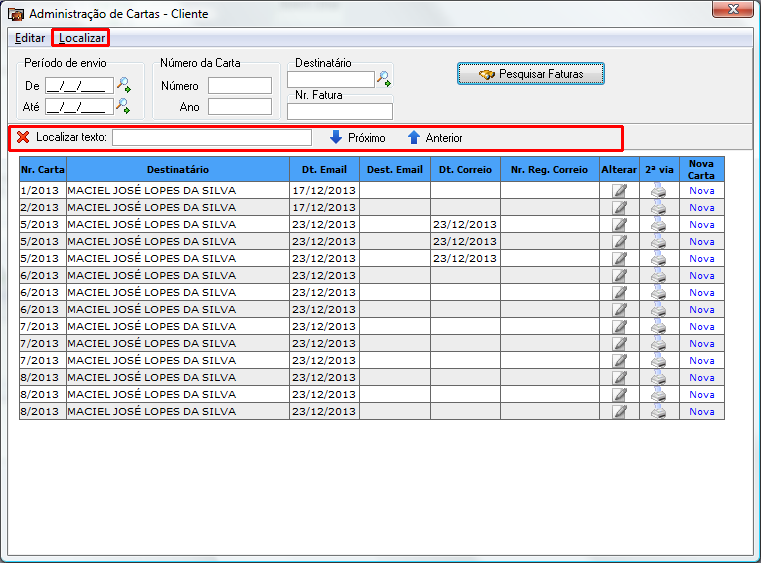This screenshot has height=563, width=761.
Task: Click the Próximo blue down arrow
Action: [336, 137]
